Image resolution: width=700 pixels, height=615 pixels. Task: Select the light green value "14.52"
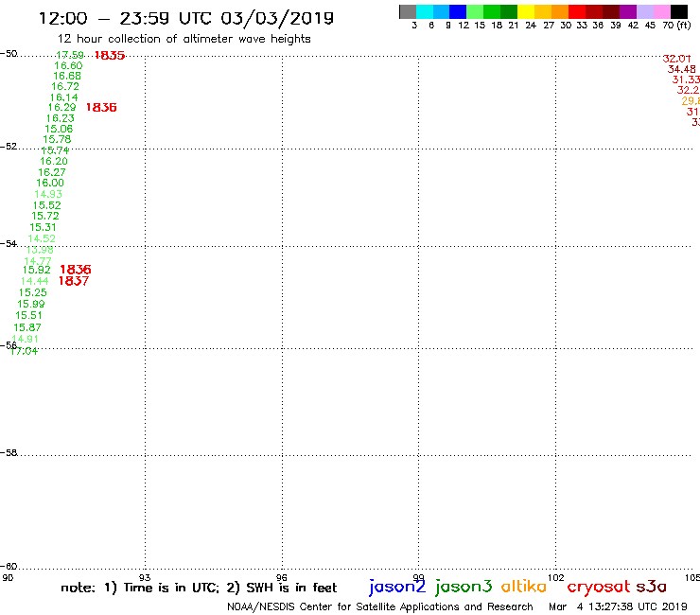point(42,238)
